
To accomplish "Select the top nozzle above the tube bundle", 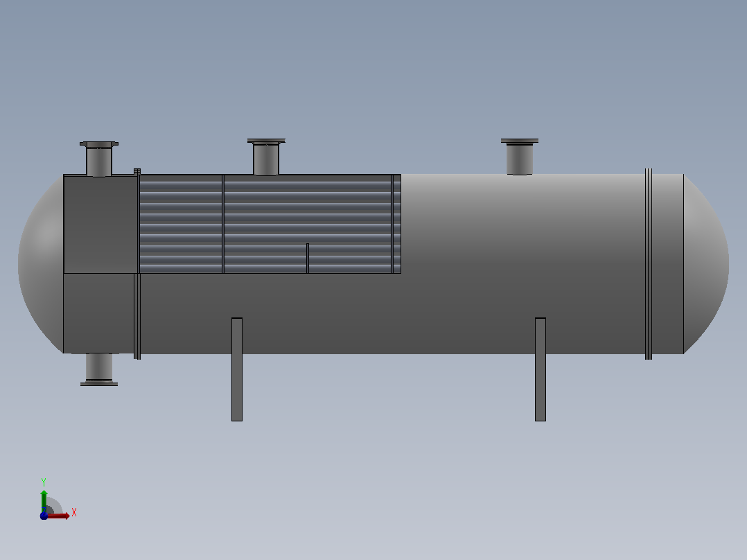I will [x=266, y=157].
